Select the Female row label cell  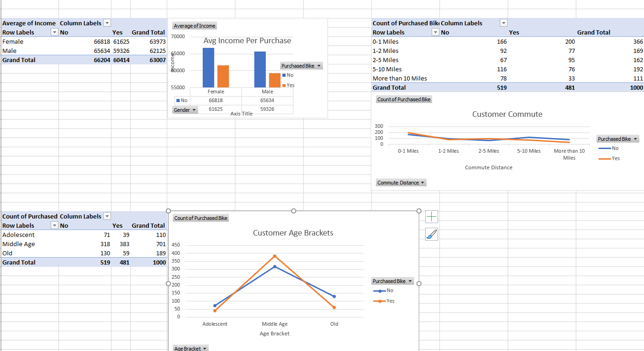click(12, 41)
